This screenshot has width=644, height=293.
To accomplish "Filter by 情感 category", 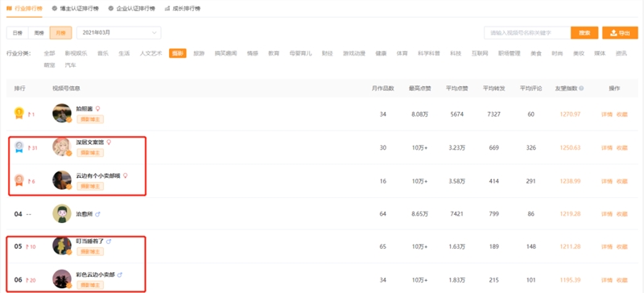I will click(252, 53).
